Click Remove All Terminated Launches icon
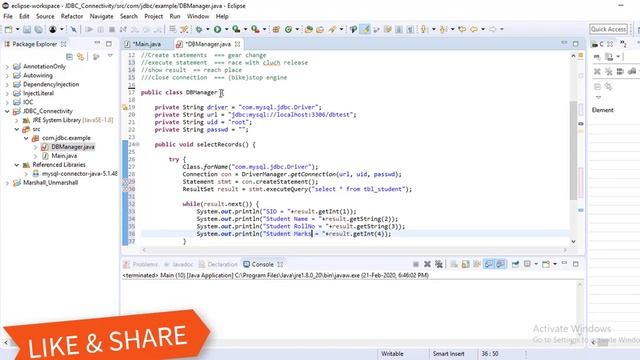Screen dimensions: 640x360 tap(439, 264)
